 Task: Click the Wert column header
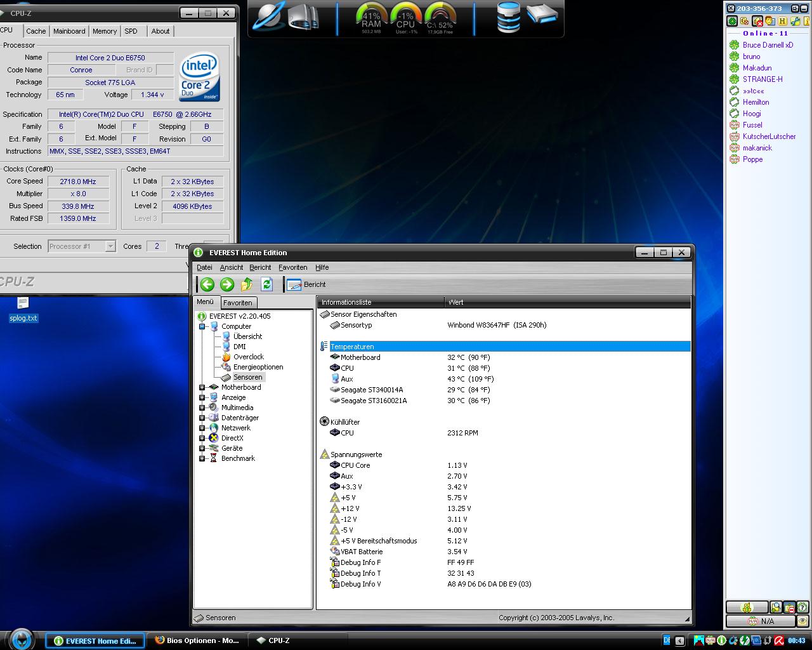tap(567, 302)
